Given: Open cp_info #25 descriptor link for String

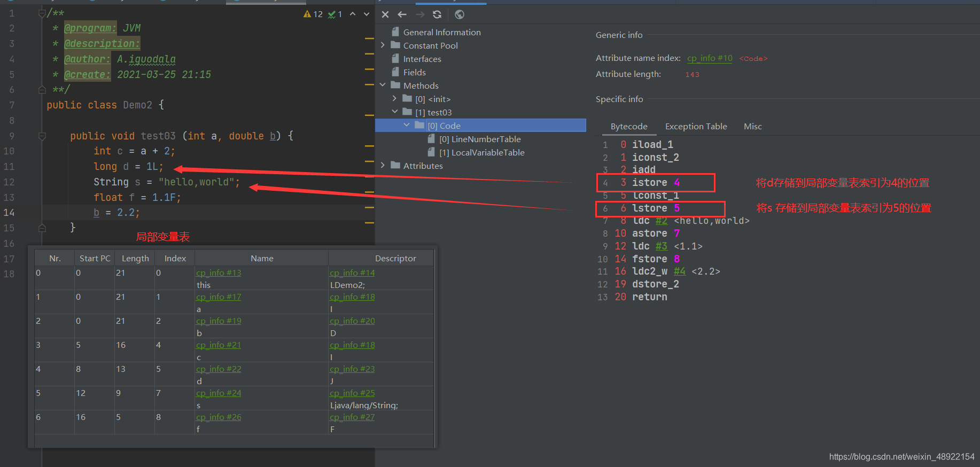Looking at the screenshot, I should [352, 393].
